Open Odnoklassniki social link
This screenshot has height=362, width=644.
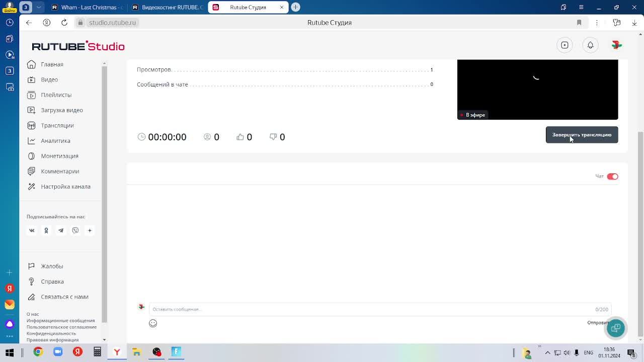[46, 230]
